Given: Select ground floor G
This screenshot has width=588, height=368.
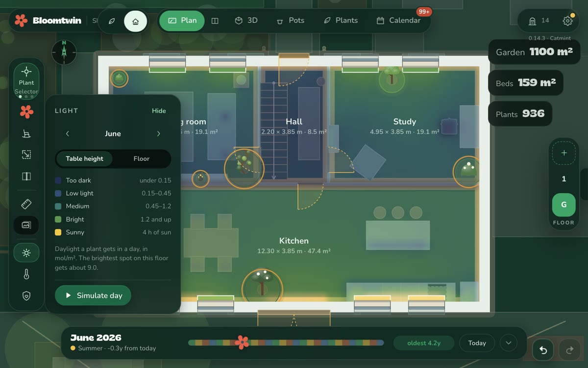Looking at the screenshot, I should coord(564,205).
